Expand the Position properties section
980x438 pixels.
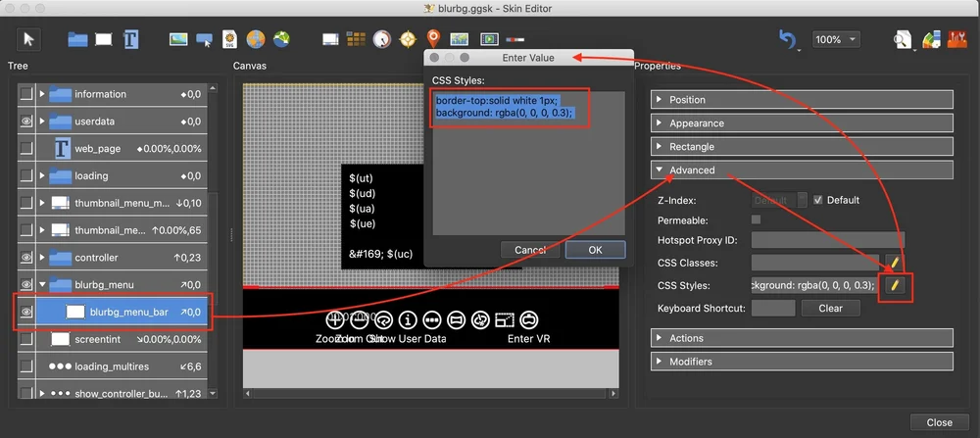pyautogui.click(x=802, y=99)
